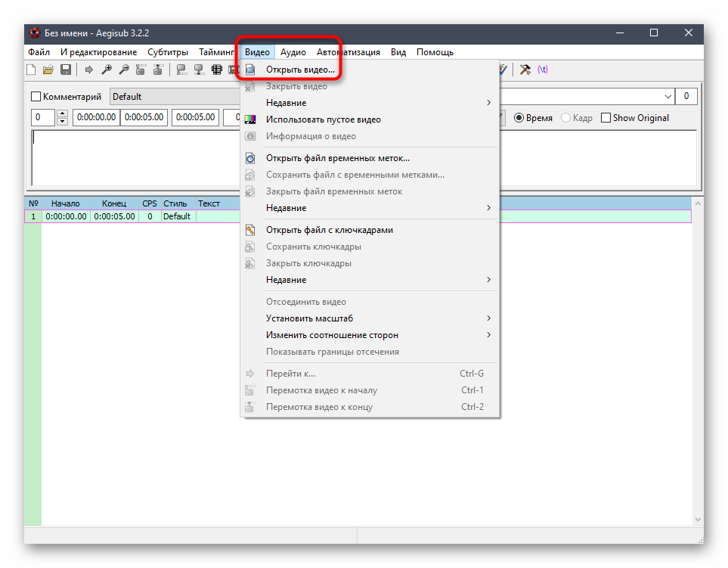Viewport: 728px width, 568px height.
Task: Open the Файл menu
Action: (x=39, y=52)
